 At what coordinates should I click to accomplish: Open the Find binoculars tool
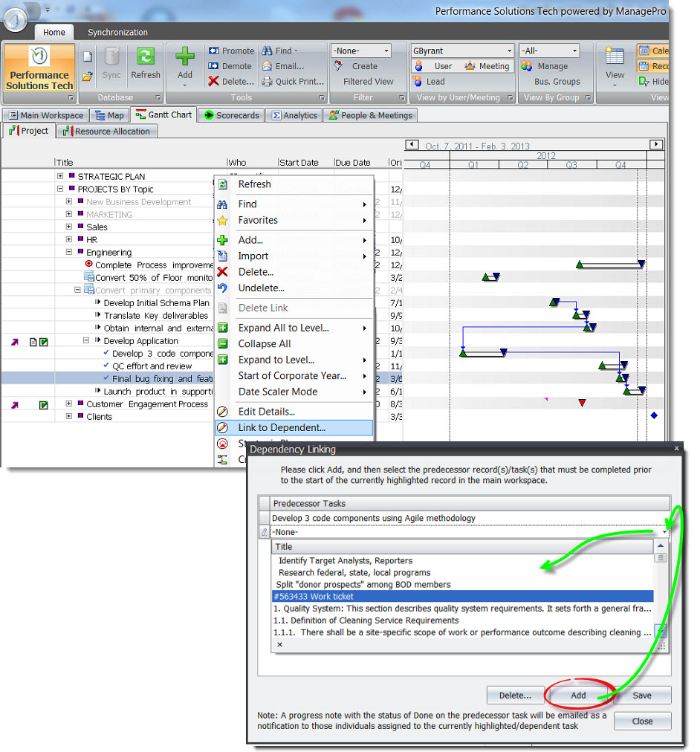(x=280, y=51)
